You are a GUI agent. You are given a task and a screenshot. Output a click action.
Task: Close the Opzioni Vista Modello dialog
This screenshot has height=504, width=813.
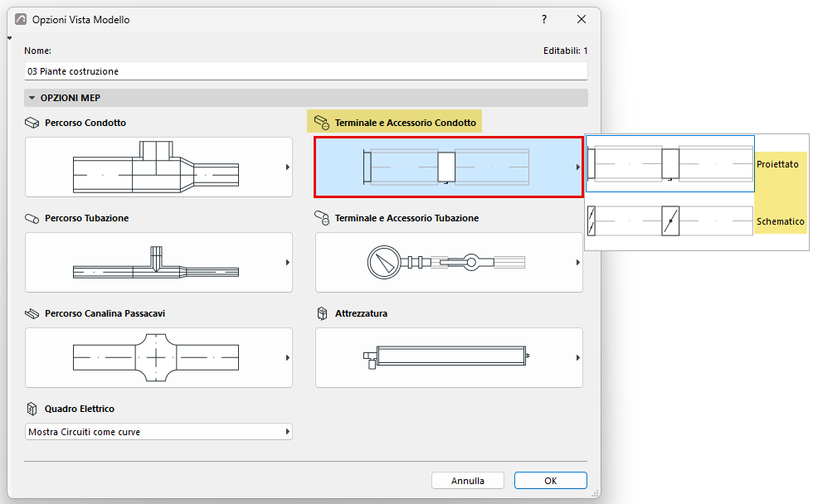coord(582,19)
